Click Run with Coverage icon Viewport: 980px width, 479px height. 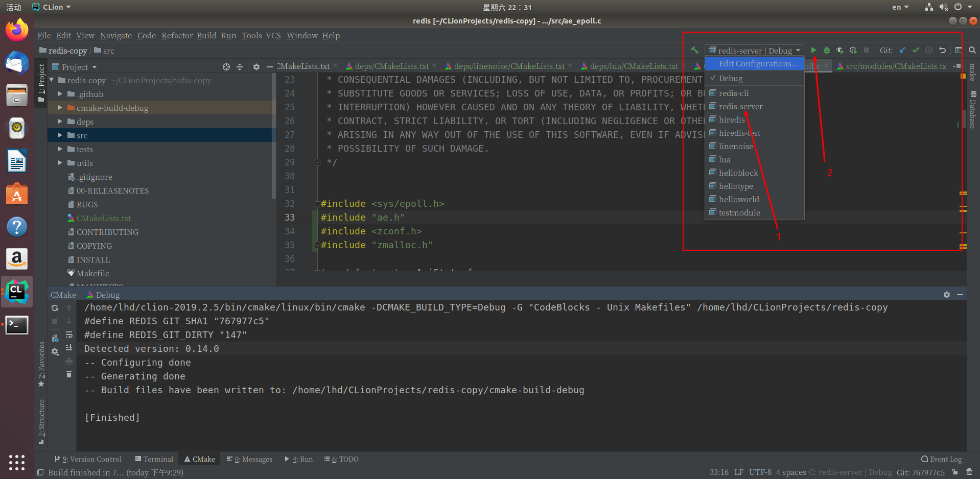(x=840, y=50)
